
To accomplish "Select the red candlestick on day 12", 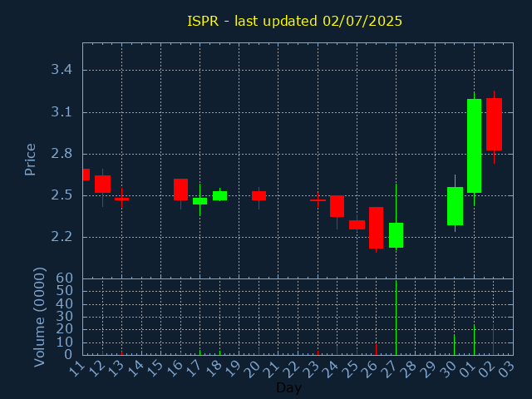I will [102, 185].
